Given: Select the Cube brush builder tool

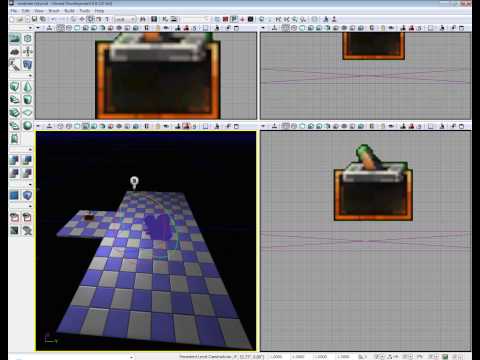Looking at the screenshot, I should [14, 87].
